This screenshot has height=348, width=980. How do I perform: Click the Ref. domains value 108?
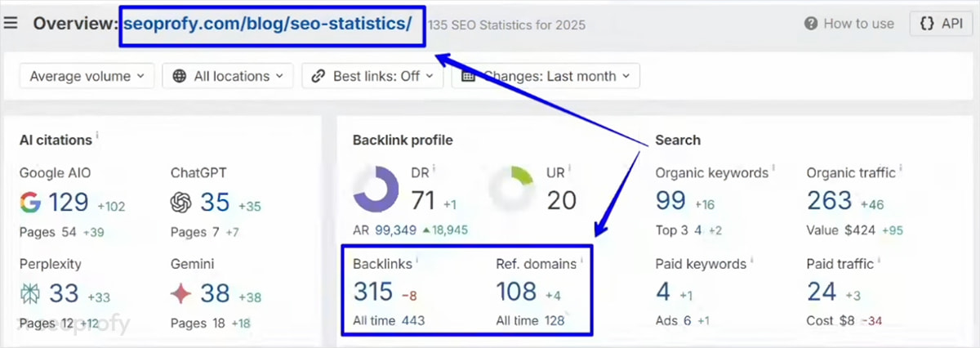coord(516,292)
